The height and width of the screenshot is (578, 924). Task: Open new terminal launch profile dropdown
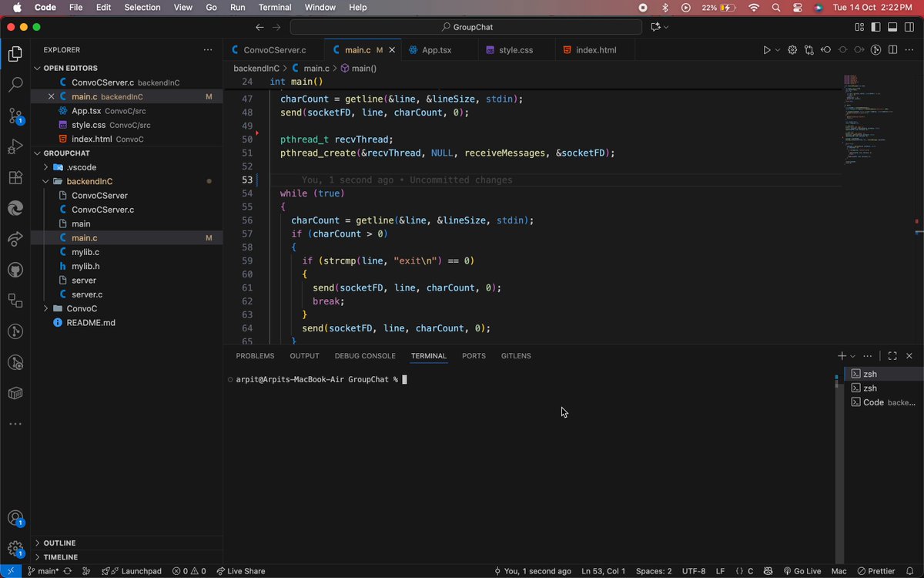pos(852,356)
